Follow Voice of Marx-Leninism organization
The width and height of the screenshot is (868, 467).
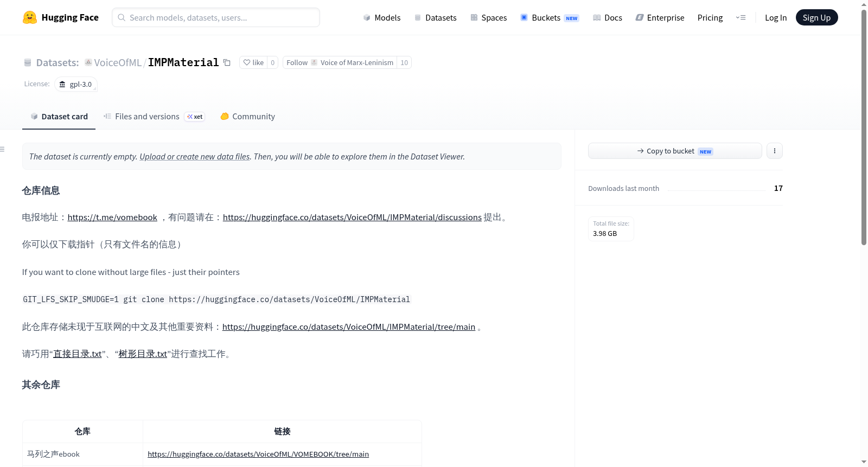click(340, 62)
